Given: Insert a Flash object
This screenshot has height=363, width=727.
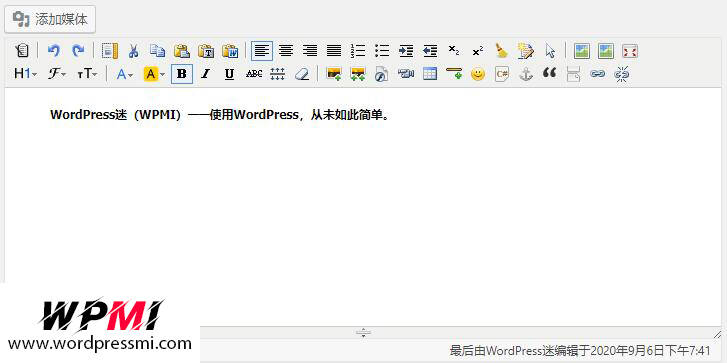Looking at the screenshot, I should pos(382,74).
